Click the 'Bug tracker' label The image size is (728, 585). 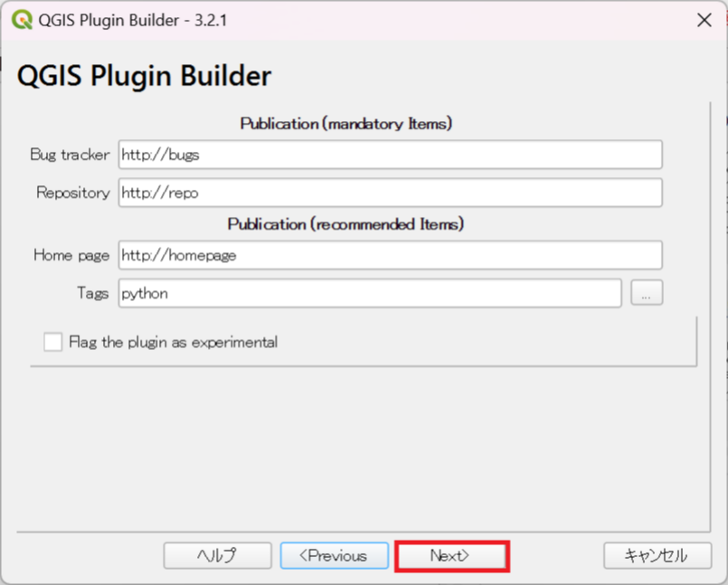click(70, 155)
